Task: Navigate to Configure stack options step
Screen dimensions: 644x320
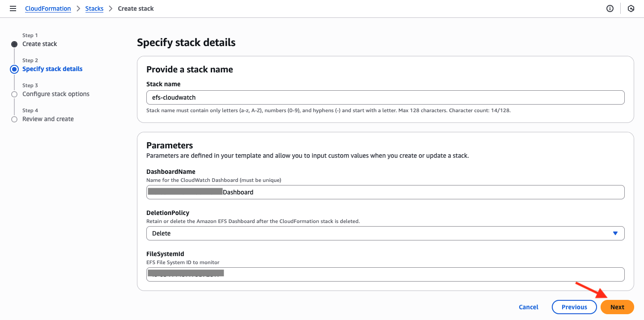Action: [x=55, y=93]
